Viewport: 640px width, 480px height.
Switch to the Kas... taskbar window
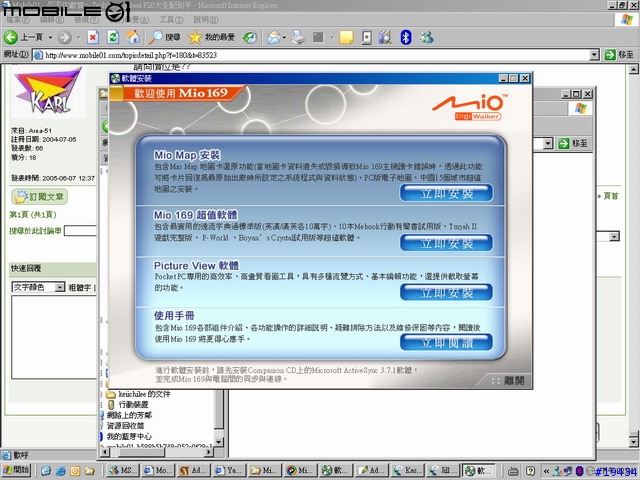(x=407, y=470)
